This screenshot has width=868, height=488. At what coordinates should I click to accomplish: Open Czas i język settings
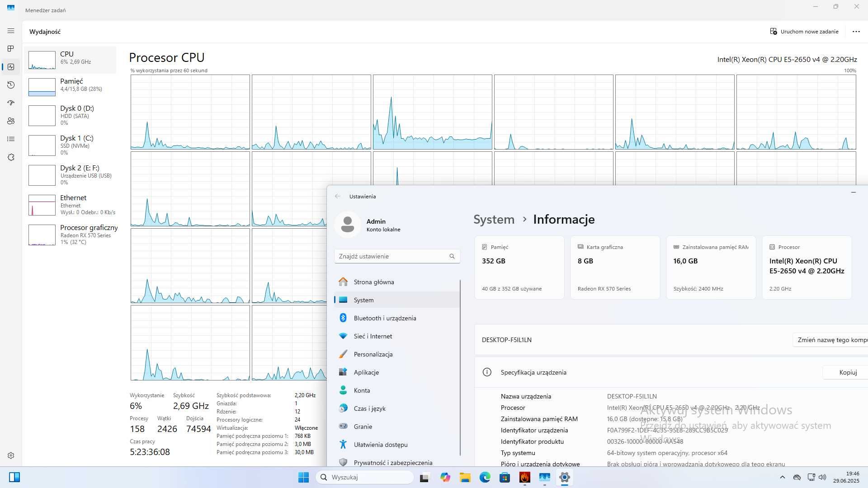(397, 408)
